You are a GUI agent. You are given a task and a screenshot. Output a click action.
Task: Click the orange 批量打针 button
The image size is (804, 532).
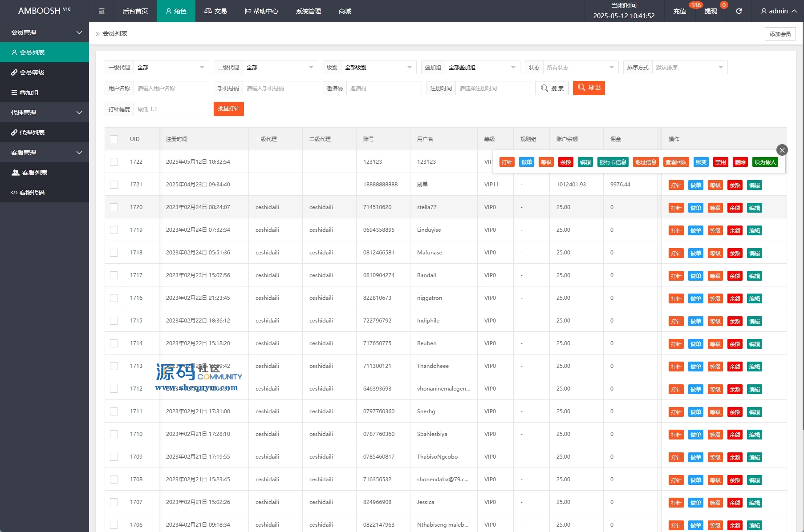coord(228,109)
